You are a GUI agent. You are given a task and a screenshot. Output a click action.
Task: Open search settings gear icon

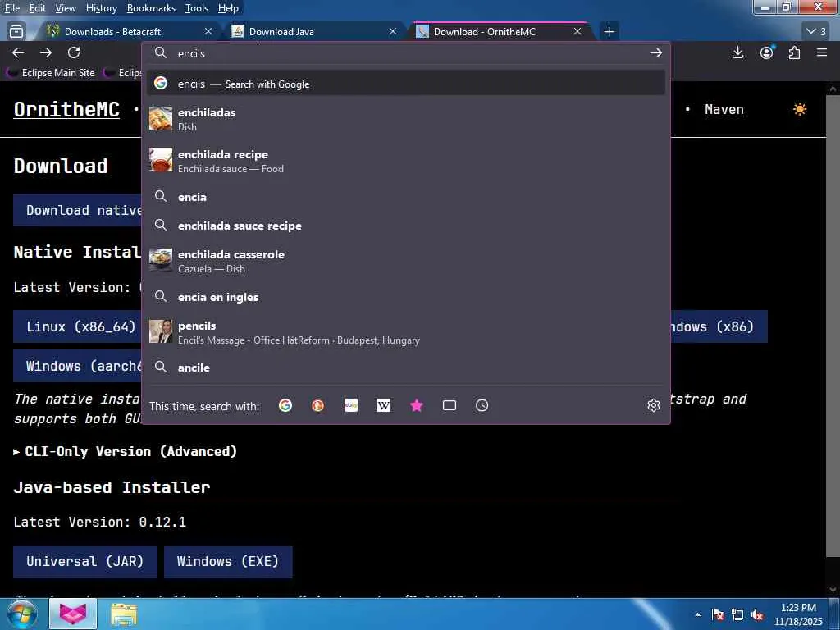point(653,405)
